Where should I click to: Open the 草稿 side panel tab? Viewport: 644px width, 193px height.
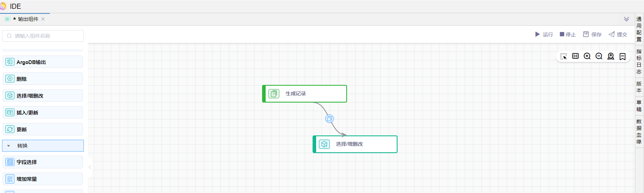coord(639,106)
